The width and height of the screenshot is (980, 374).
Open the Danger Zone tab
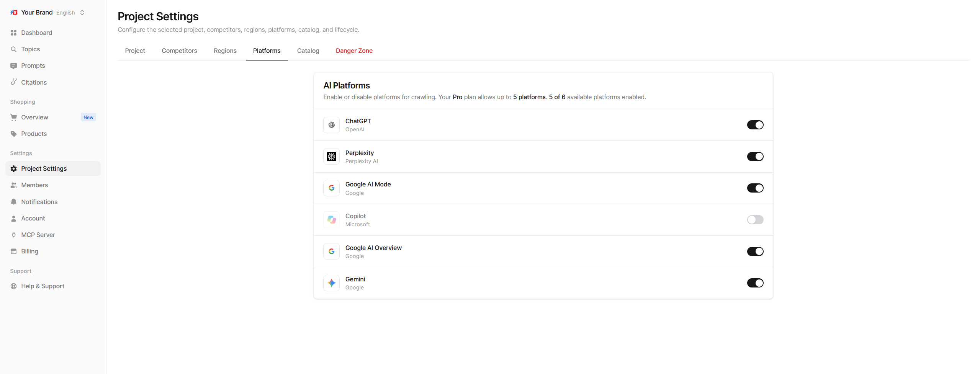(x=354, y=51)
